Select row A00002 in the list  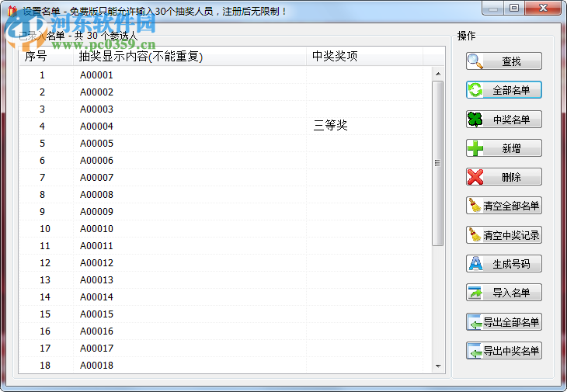221,92
